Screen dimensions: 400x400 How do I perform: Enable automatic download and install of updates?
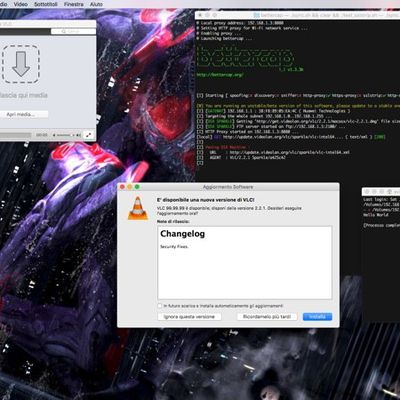(160, 306)
